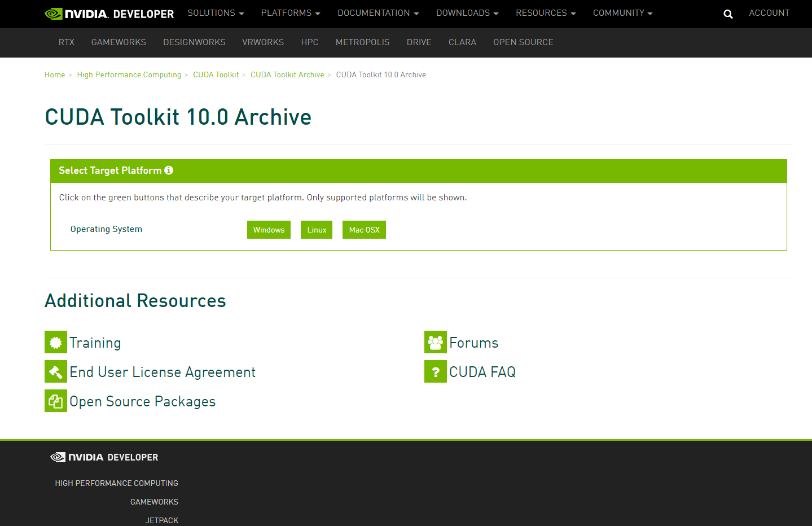Screen dimensions: 812x526
Task: Click the Additional Resources heading
Action: coord(135,301)
